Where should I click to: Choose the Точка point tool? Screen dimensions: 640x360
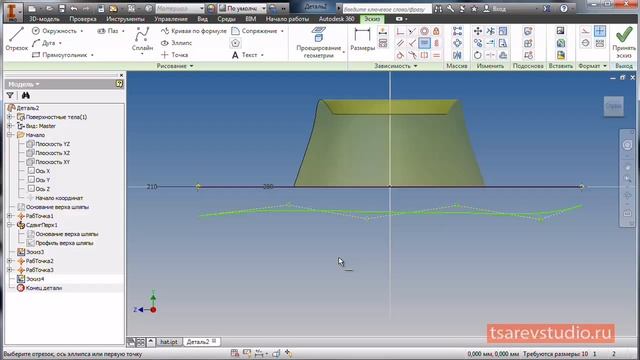point(174,55)
